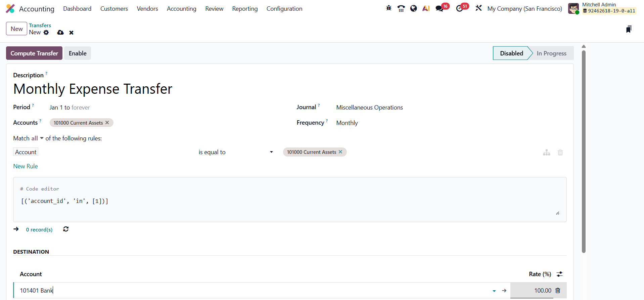The image size is (644, 300).
Task: Open the Review menu
Action: click(x=214, y=9)
